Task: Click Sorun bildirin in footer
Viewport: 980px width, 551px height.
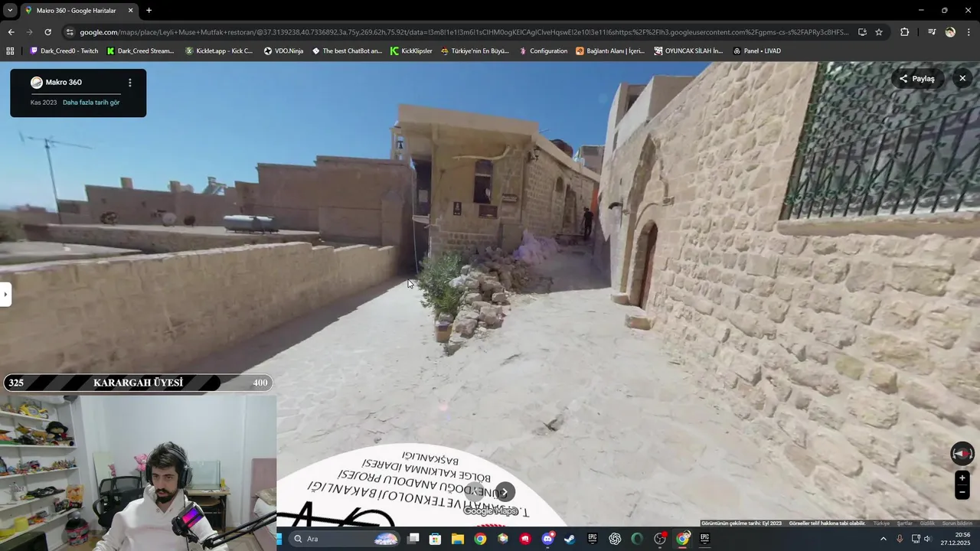Action: click(x=957, y=523)
